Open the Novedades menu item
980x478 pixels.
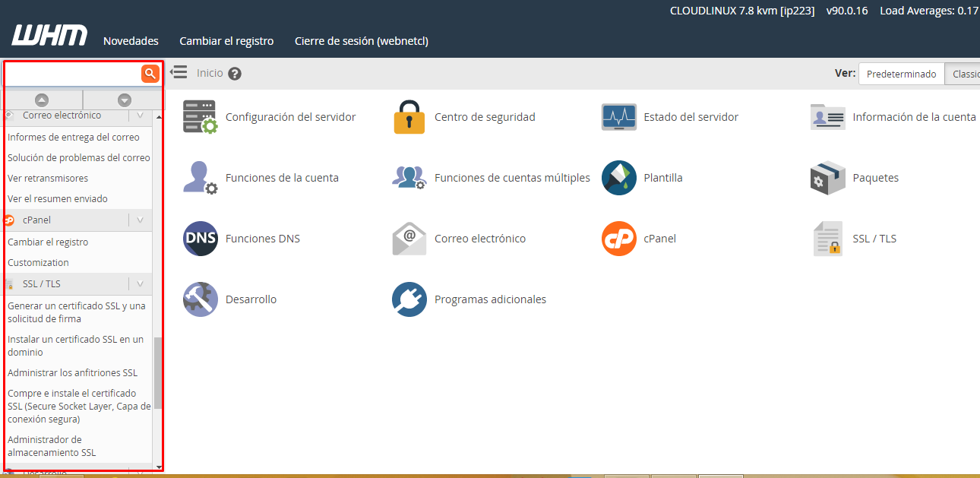131,41
